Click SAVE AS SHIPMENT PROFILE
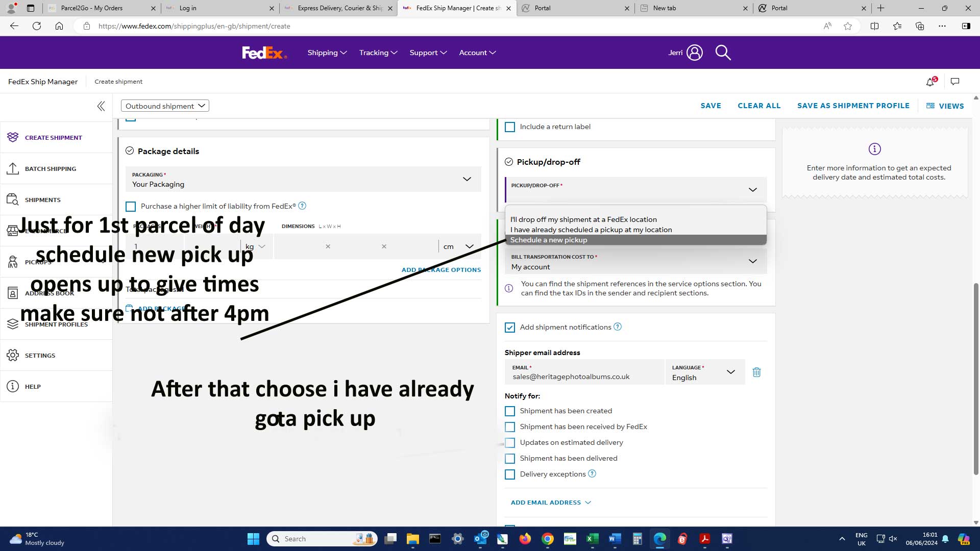Viewport: 980px width, 551px height. click(x=853, y=106)
